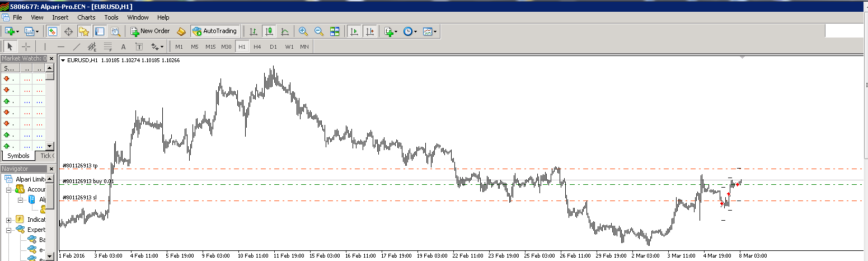
Task: Switch timeframe to MN
Action: (304, 46)
